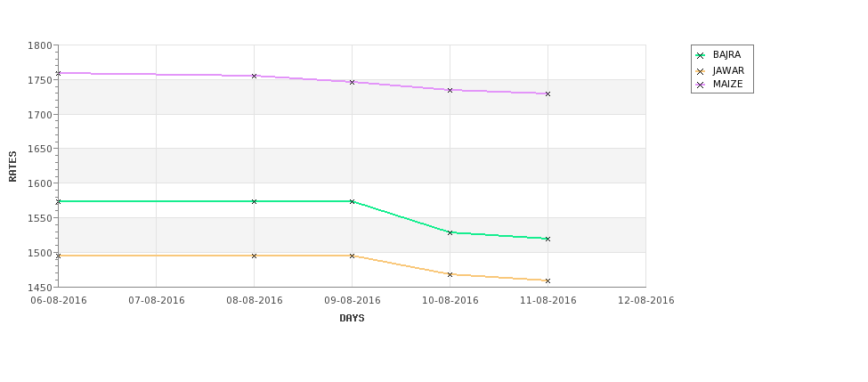This screenshot has height=382, width=868.
Task: Click the RATES axis title
Action: tap(12, 167)
